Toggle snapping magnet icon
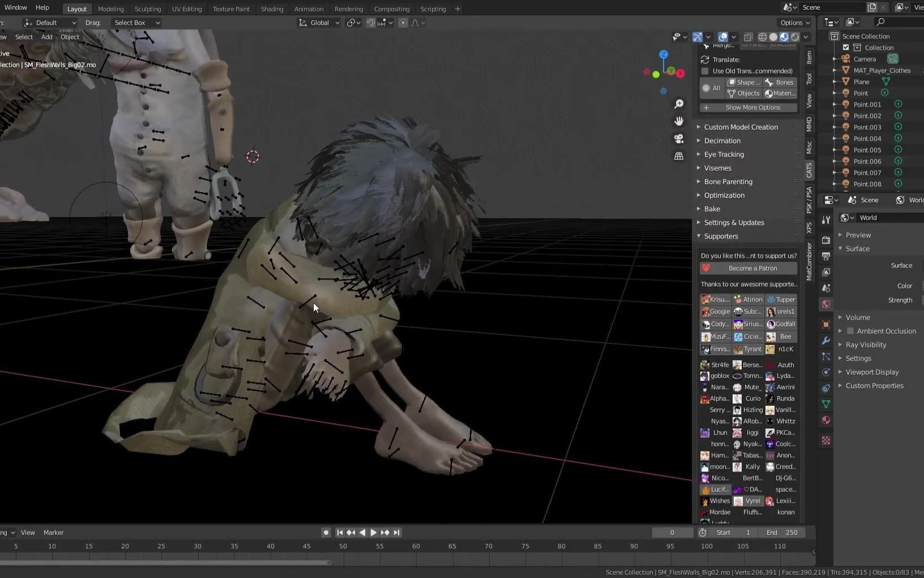This screenshot has width=924, height=578. [x=371, y=23]
